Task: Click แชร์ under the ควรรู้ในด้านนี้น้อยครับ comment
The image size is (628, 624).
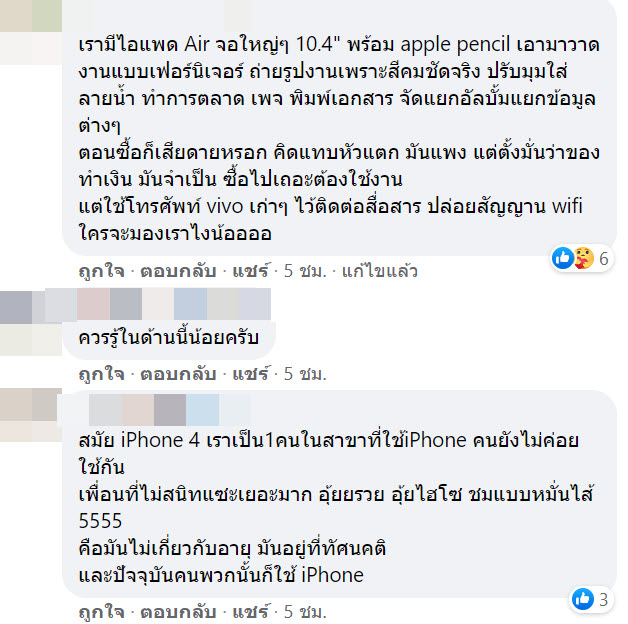Action: (251, 374)
